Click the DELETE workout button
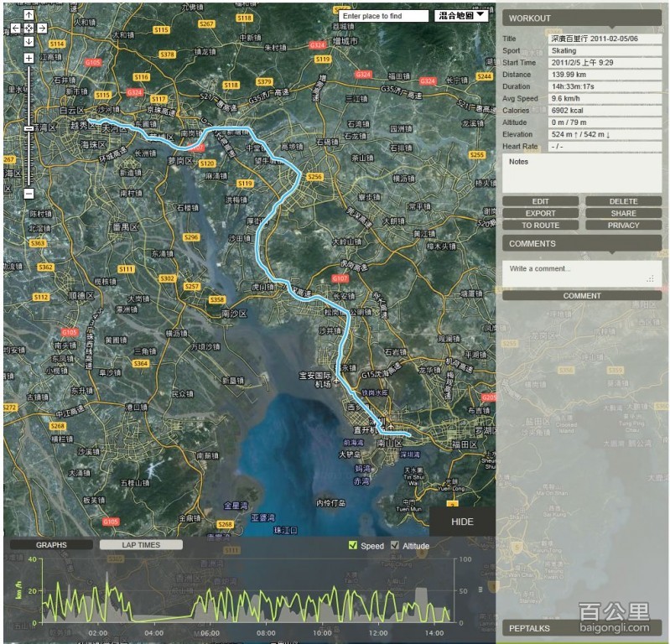Screen dimensions: 670x644 click(623, 201)
